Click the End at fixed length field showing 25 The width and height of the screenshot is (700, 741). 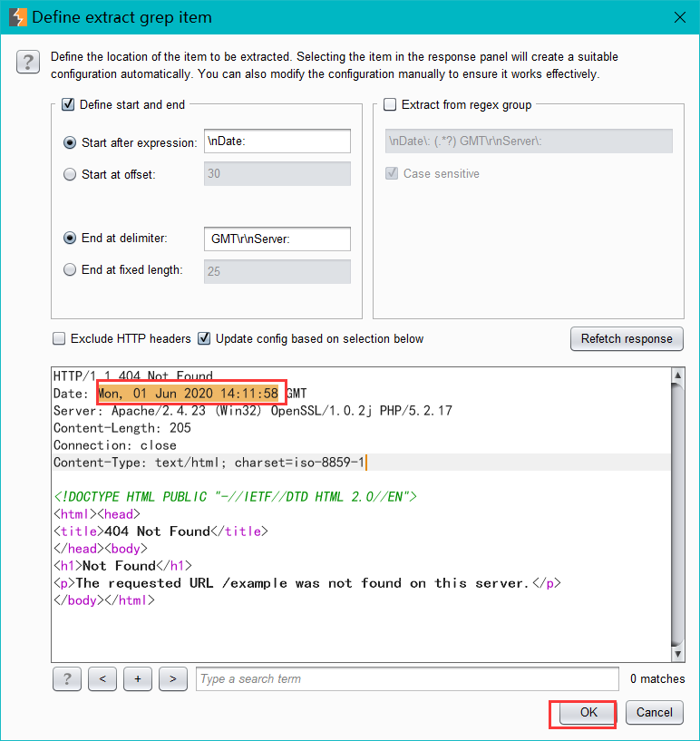277,271
